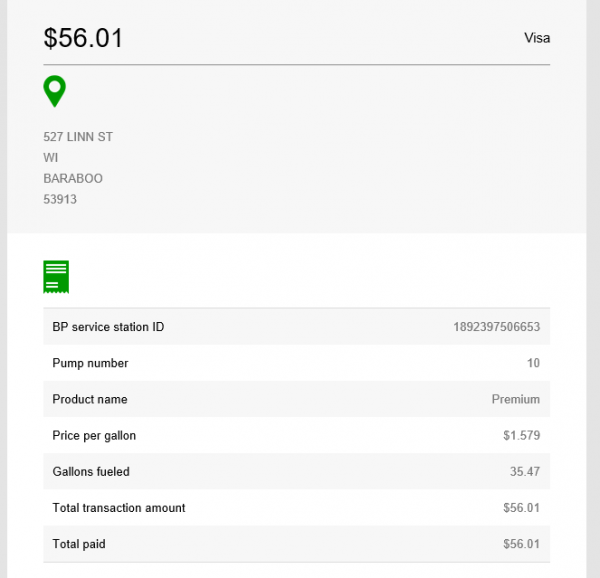Click the $1.579 price value
Image resolution: width=600 pixels, height=578 pixels.
[x=521, y=435]
